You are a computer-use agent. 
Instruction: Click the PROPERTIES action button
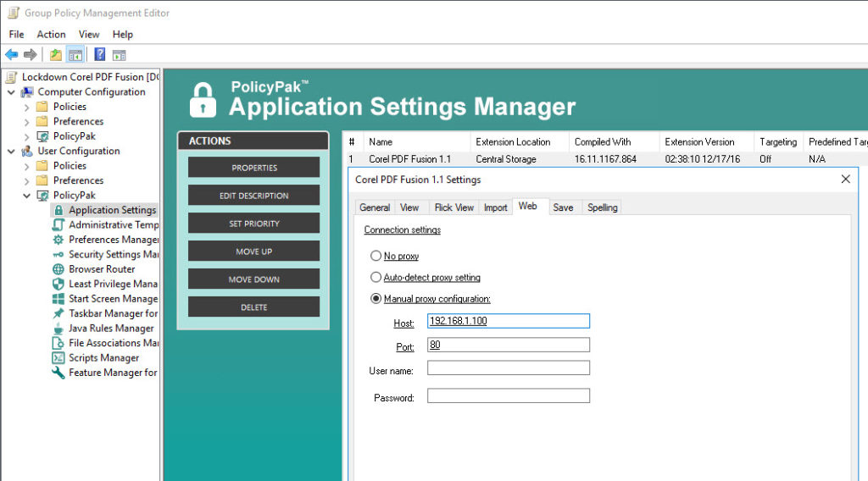254,168
